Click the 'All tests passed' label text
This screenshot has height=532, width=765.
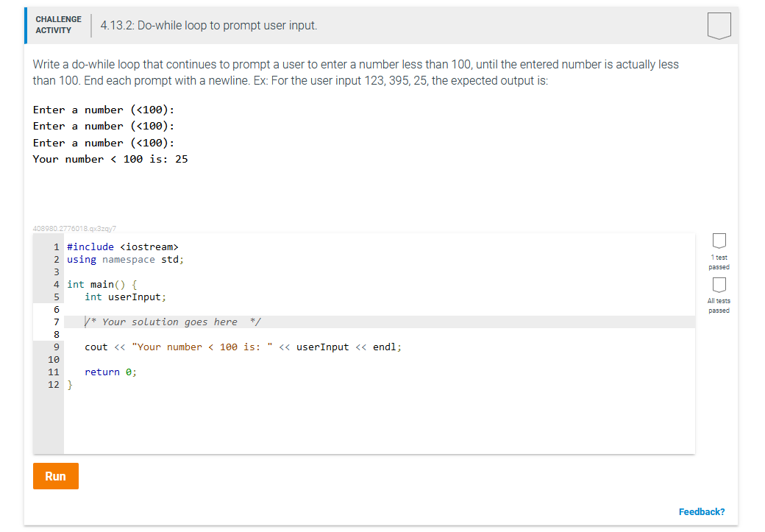pos(719,305)
